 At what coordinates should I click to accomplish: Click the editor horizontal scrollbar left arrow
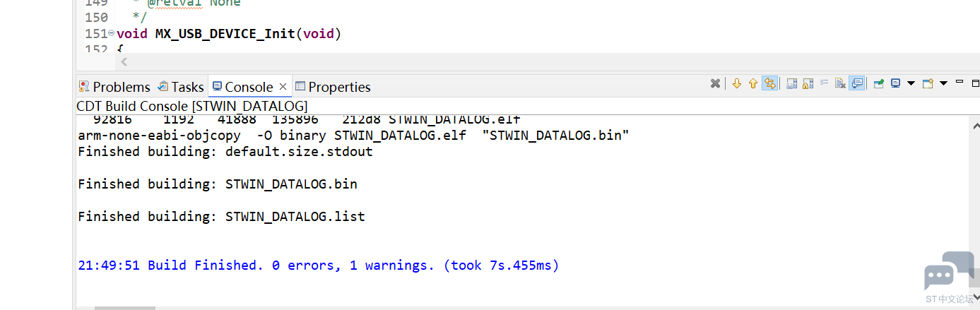pyautogui.click(x=124, y=62)
